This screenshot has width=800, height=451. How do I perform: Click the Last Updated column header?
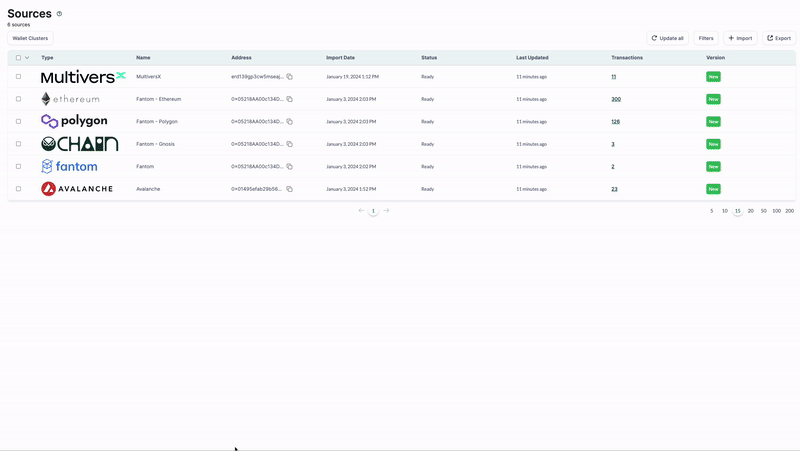(532, 58)
